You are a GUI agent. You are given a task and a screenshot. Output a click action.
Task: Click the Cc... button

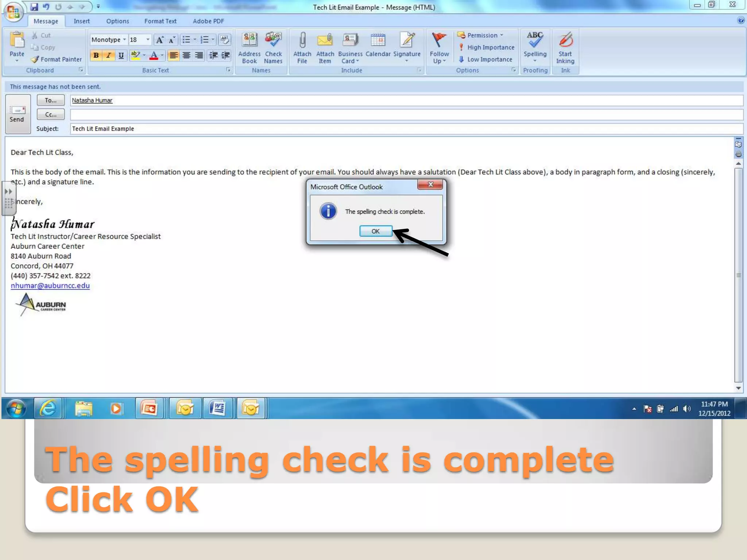tap(51, 114)
